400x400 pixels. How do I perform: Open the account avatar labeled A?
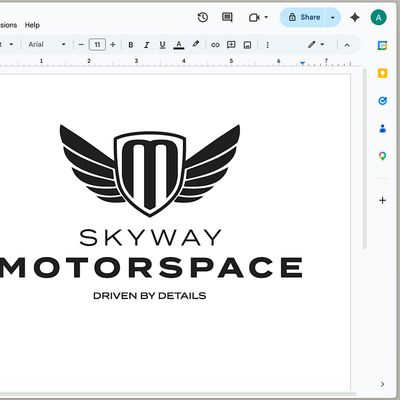tap(378, 18)
